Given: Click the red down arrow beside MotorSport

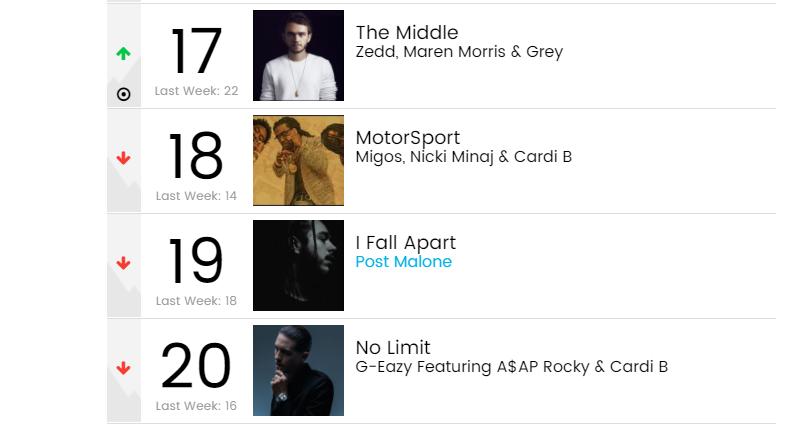Looking at the screenshot, I should (x=124, y=158).
